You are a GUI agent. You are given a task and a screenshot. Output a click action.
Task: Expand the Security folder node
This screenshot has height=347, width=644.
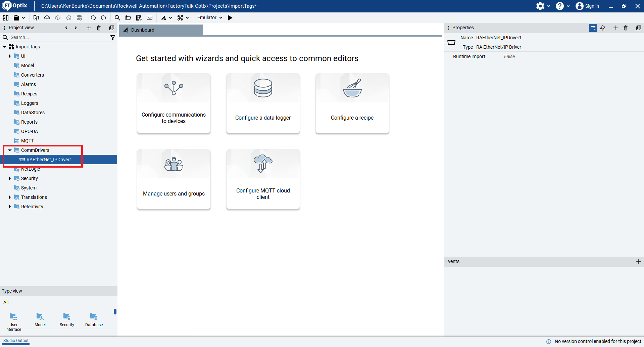10,178
